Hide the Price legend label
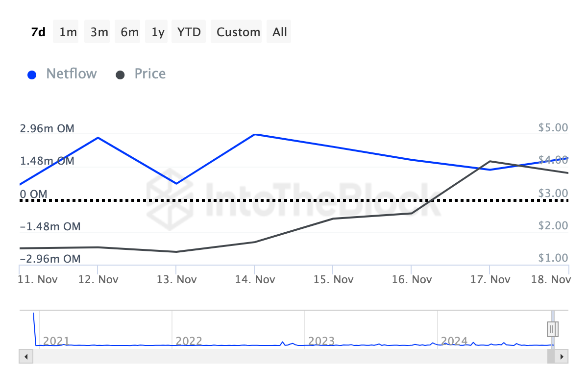588x392 pixels. click(150, 74)
